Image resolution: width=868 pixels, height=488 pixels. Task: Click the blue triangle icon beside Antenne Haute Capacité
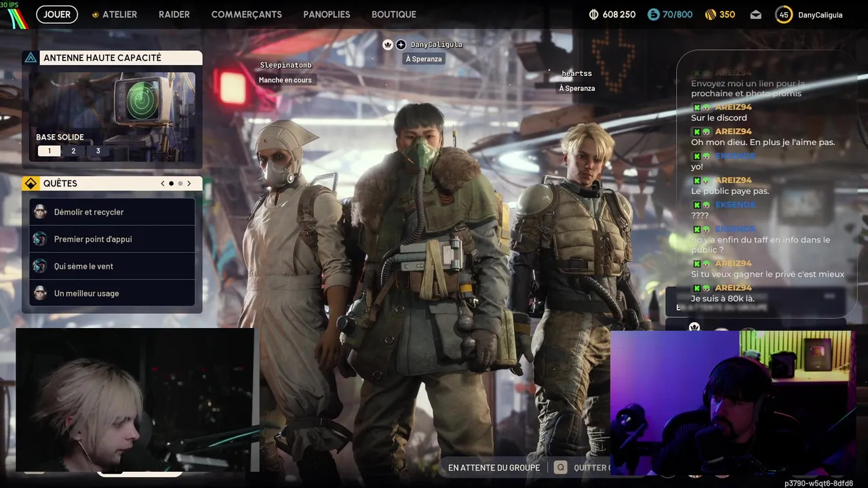tap(31, 58)
